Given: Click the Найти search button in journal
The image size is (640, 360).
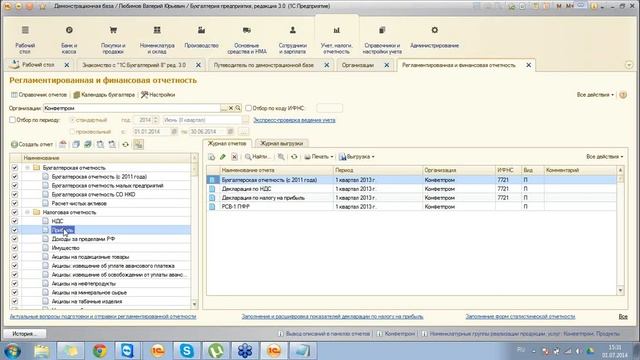Looking at the screenshot, I should pyautogui.click(x=257, y=157).
